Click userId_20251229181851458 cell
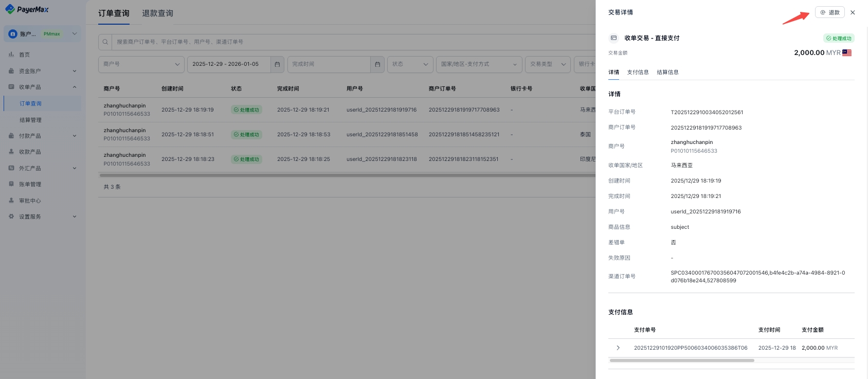Image resolution: width=868 pixels, height=379 pixels. coord(382,134)
